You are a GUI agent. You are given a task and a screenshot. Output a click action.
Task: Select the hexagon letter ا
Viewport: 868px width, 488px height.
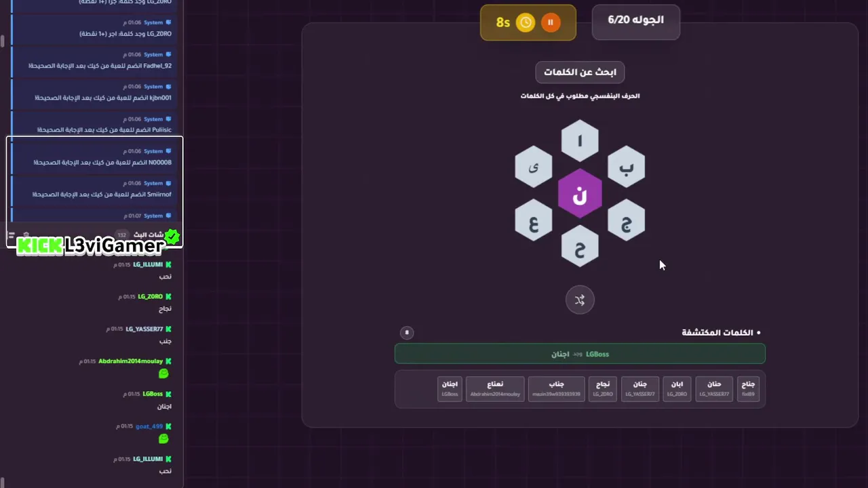[580, 140]
